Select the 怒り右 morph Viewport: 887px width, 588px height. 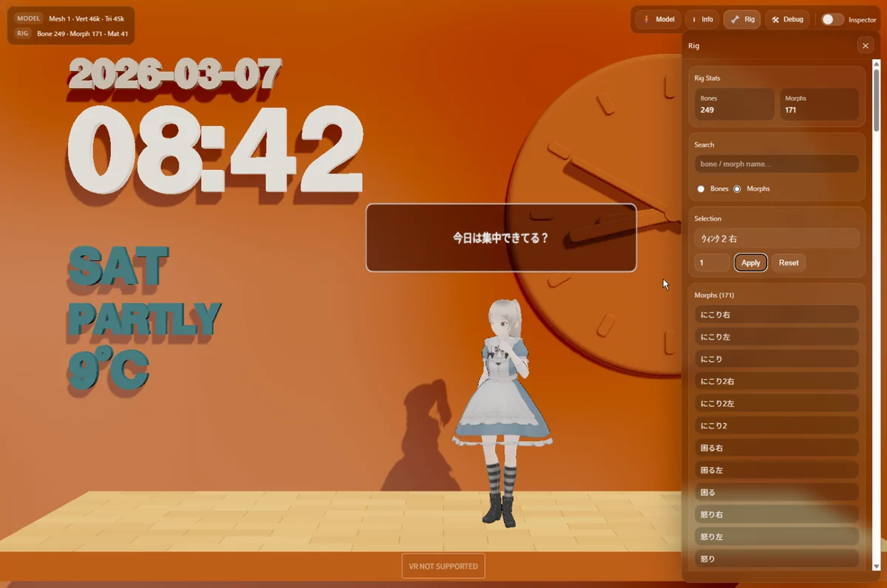pos(776,514)
